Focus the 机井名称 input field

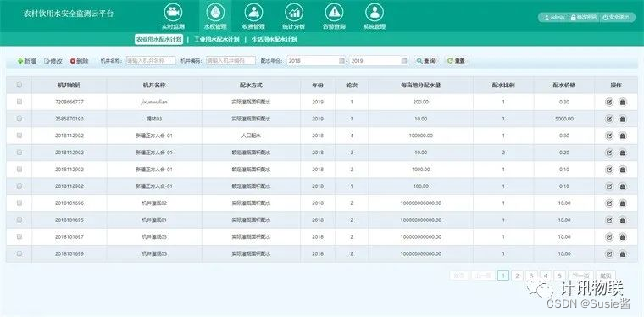151,61
